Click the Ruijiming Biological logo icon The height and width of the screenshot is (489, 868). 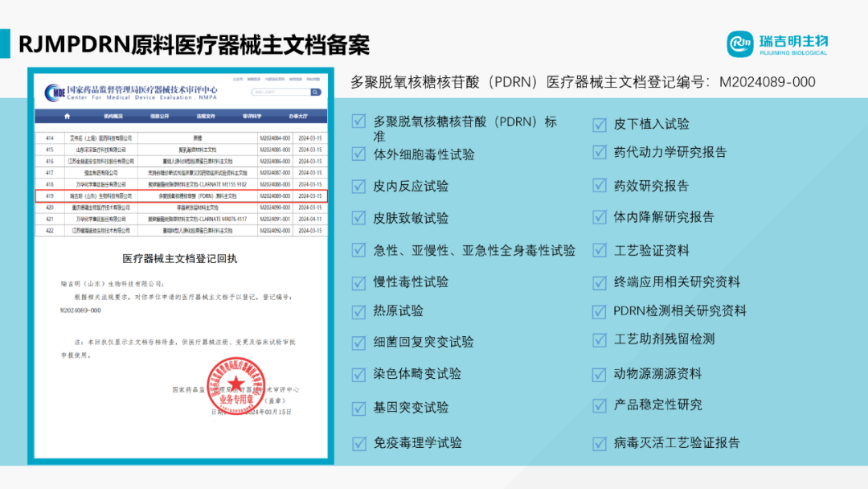coord(739,43)
